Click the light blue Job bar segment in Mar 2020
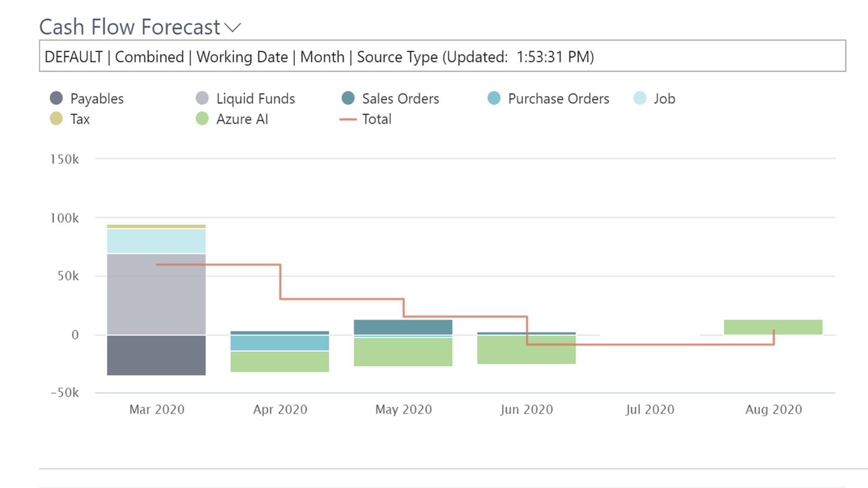This screenshot has width=868, height=488. pyautogui.click(x=156, y=241)
